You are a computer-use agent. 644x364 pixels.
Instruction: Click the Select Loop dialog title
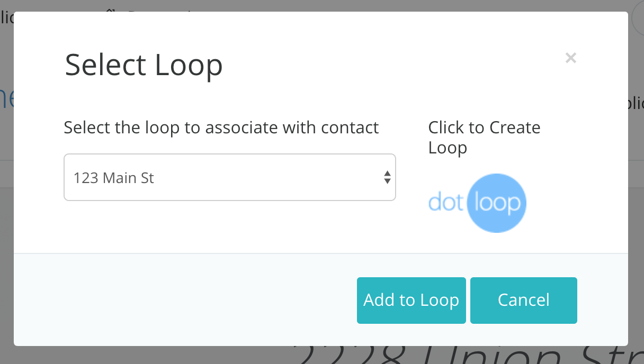pyautogui.click(x=144, y=64)
